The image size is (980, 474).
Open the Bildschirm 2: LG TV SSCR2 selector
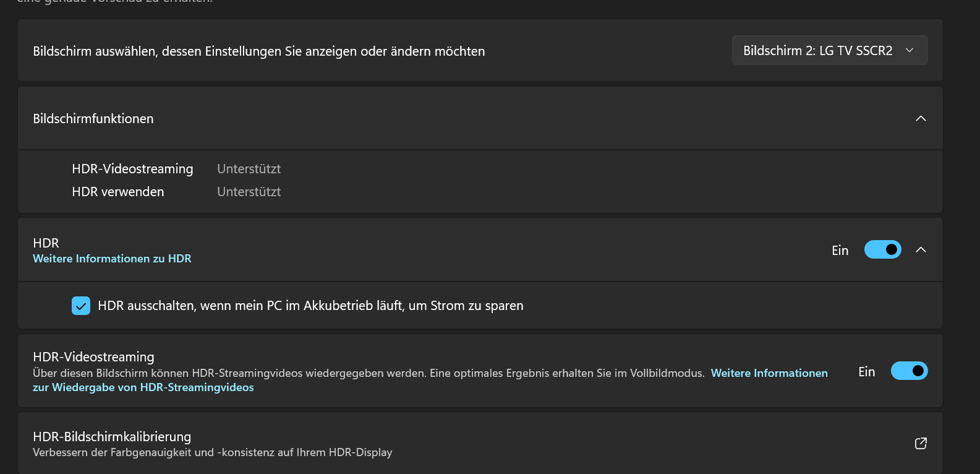(829, 50)
